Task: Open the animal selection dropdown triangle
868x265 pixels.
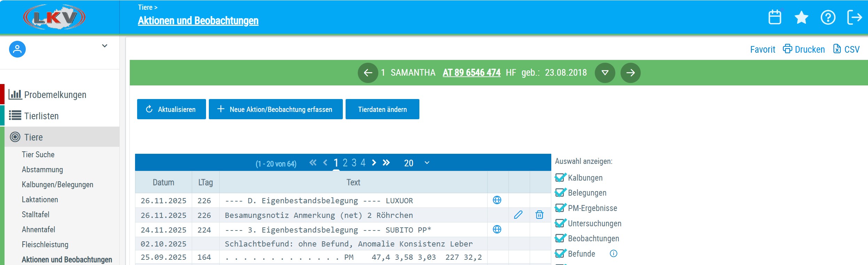Action: coord(605,73)
